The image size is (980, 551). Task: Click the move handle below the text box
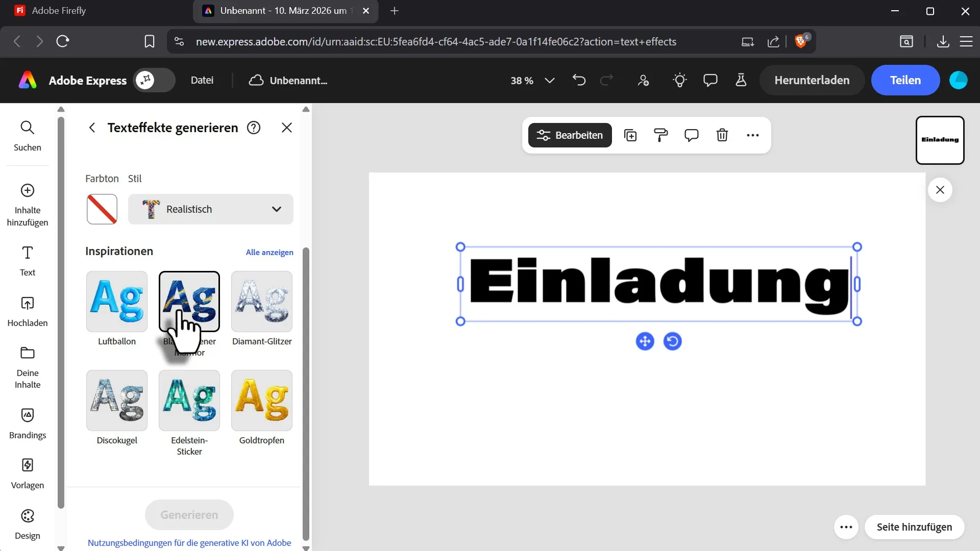[x=645, y=341]
